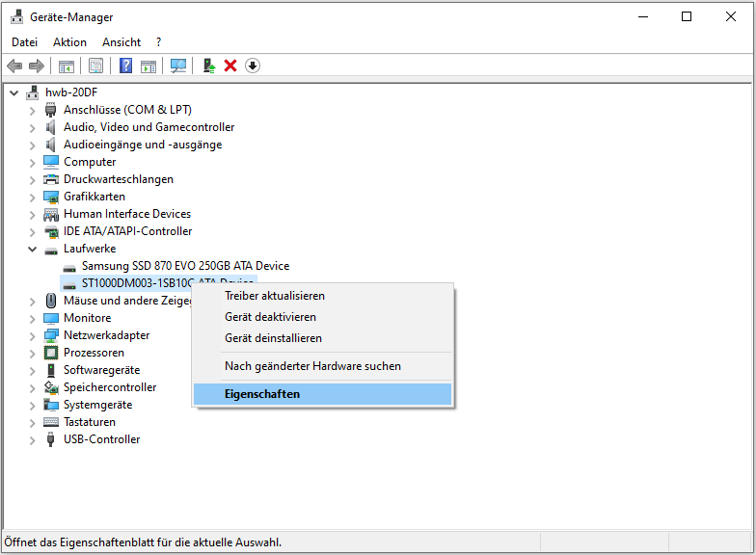Click the Back arrow in toolbar

pyautogui.click(x=14, y=66)
